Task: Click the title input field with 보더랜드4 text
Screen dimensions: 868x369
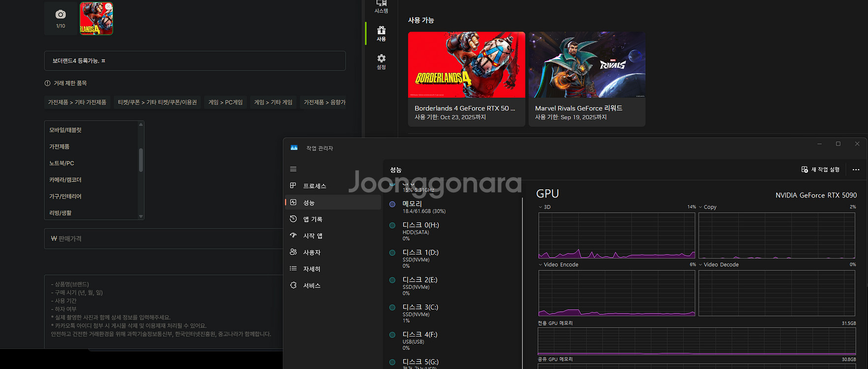Action: point(195,61)
